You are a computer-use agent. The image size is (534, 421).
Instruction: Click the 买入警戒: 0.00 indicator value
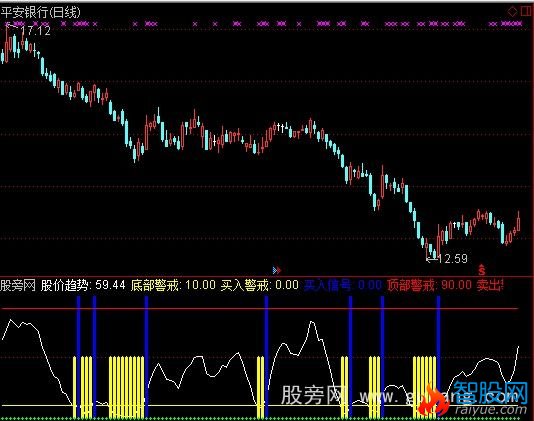point(260,285)
